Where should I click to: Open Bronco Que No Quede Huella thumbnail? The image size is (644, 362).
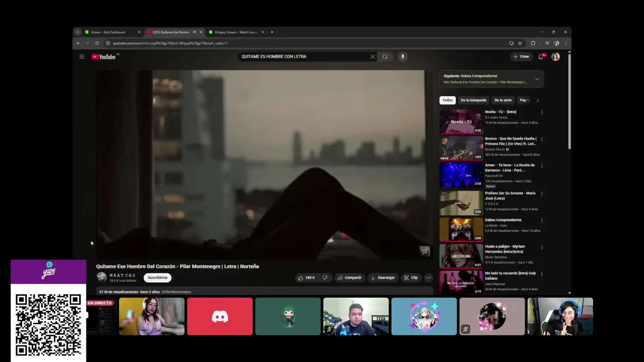461,148
